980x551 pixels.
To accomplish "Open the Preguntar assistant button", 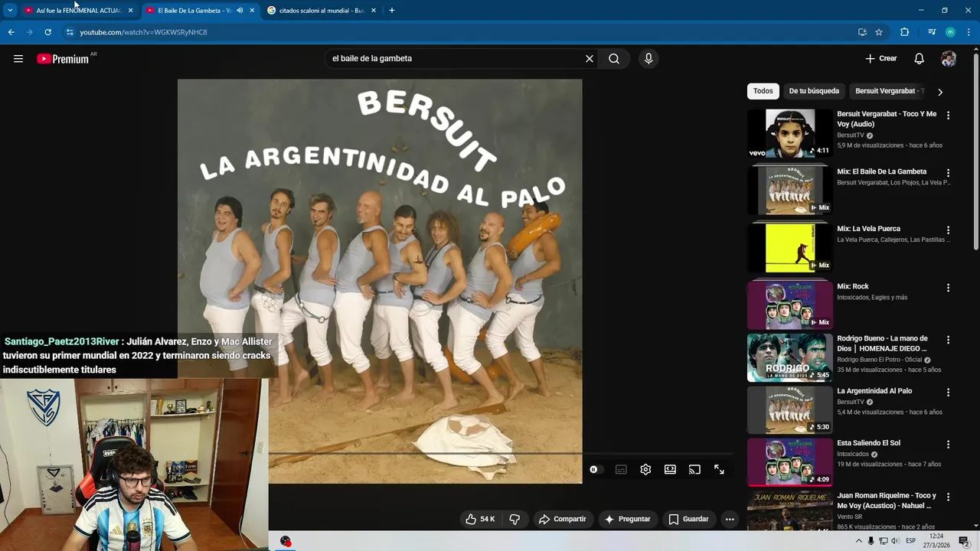I will (627, 519).
